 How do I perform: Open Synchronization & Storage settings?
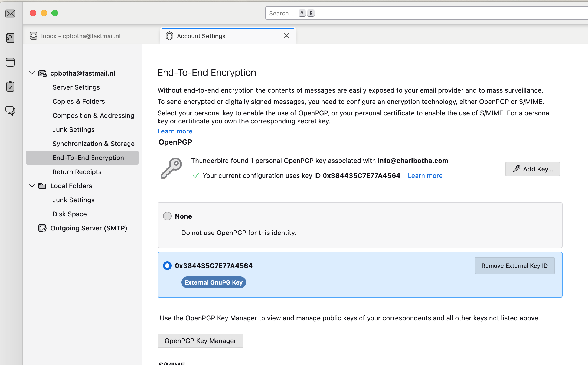coord(93,144)
